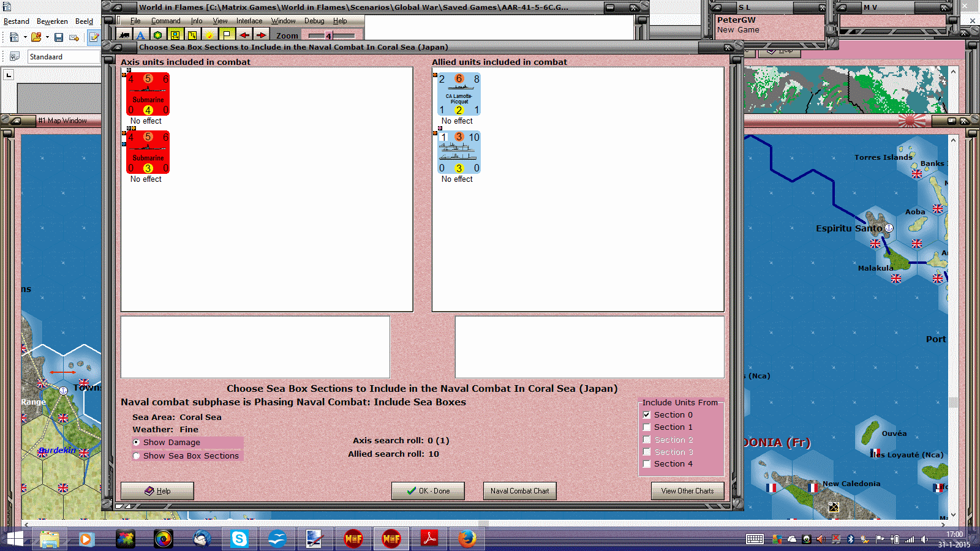The height and width of the screenshot is (551, 980).
Task: Click the yellow toolbar icon left of the sun
Action: tap(192, 36)
